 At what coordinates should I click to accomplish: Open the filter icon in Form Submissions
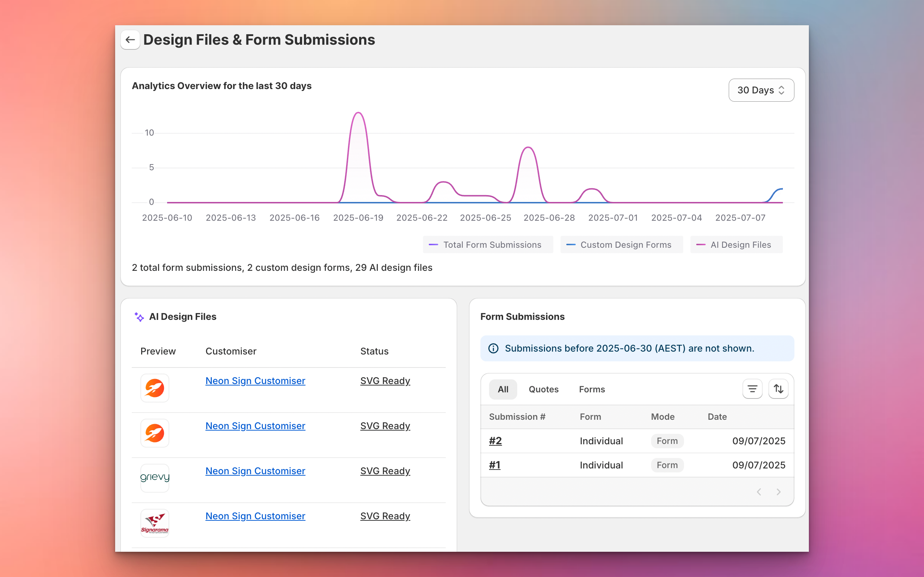[x=752, y=389]
